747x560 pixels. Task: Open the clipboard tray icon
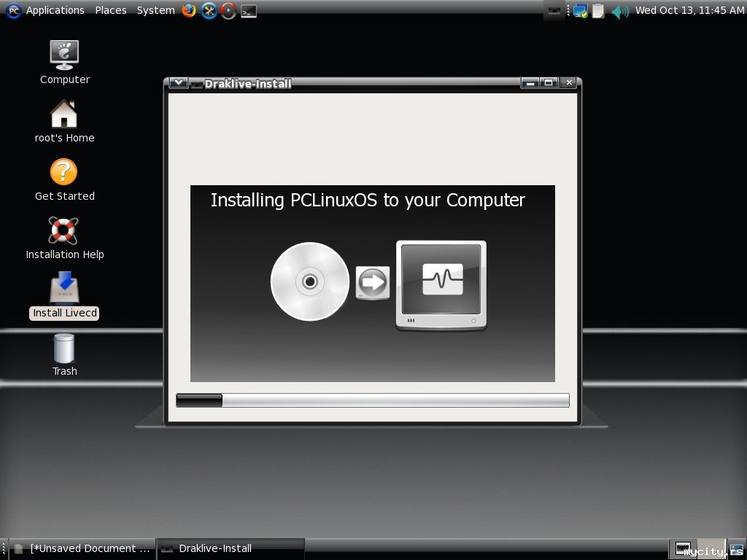598,10
